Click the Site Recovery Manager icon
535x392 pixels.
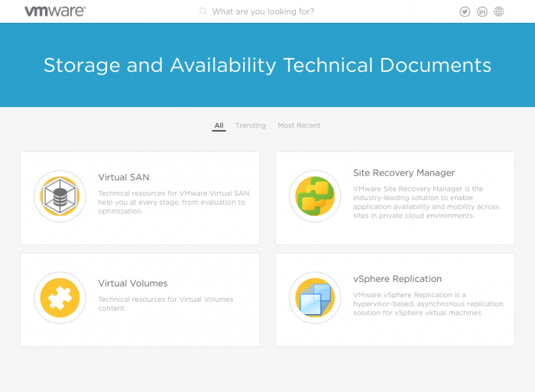click(315, 196)
